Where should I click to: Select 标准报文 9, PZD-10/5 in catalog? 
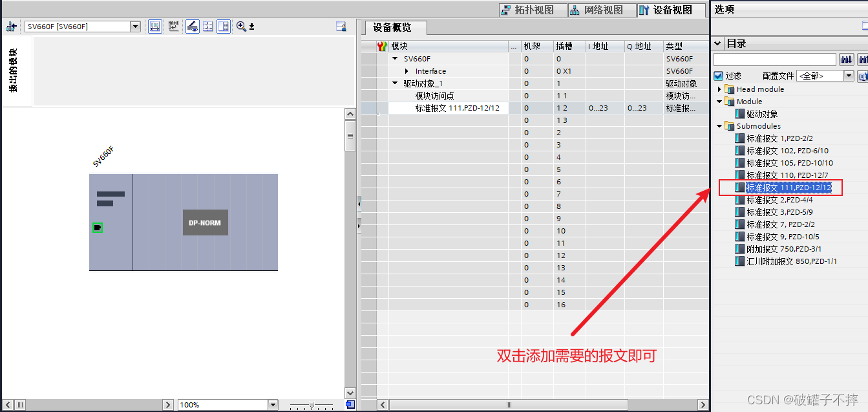pyautogui.click(x=783, y=237)
